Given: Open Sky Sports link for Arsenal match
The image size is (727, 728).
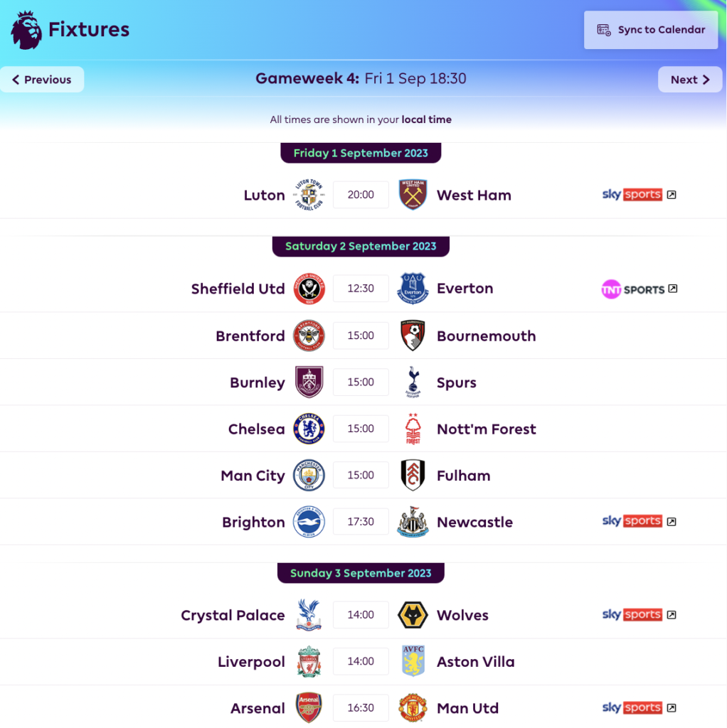Looking at the screenshot, I should coord(639,708).
